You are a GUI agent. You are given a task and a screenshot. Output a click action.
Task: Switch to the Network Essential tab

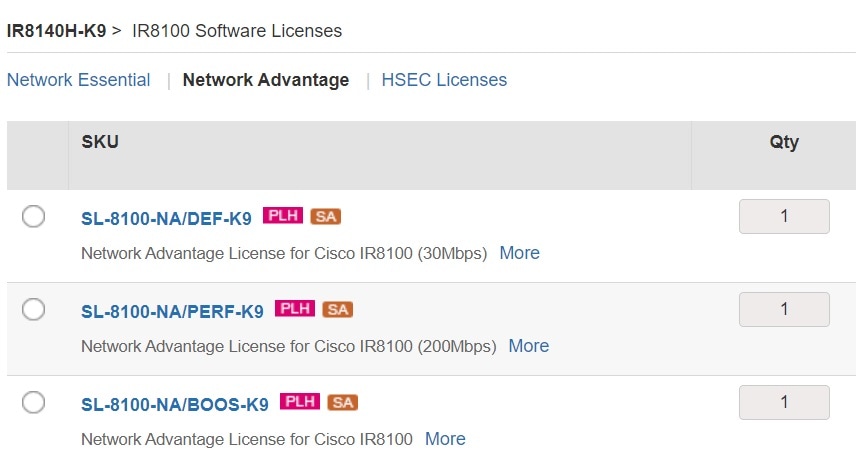tap(79, 80)
